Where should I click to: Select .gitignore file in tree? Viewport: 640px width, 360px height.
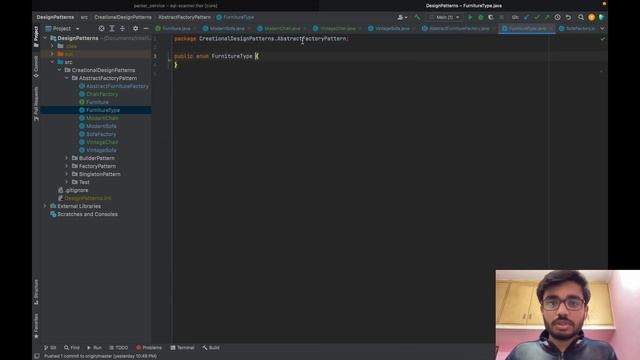tap(73, 190)
